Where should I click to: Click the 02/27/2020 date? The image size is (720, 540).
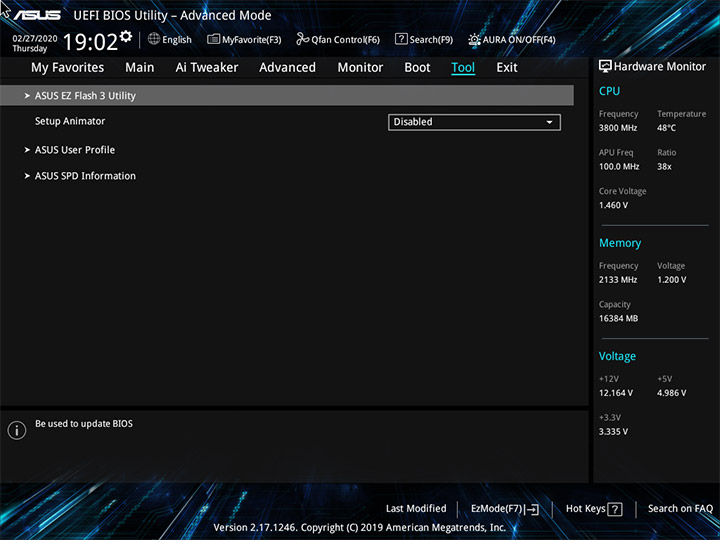[35, 39]
